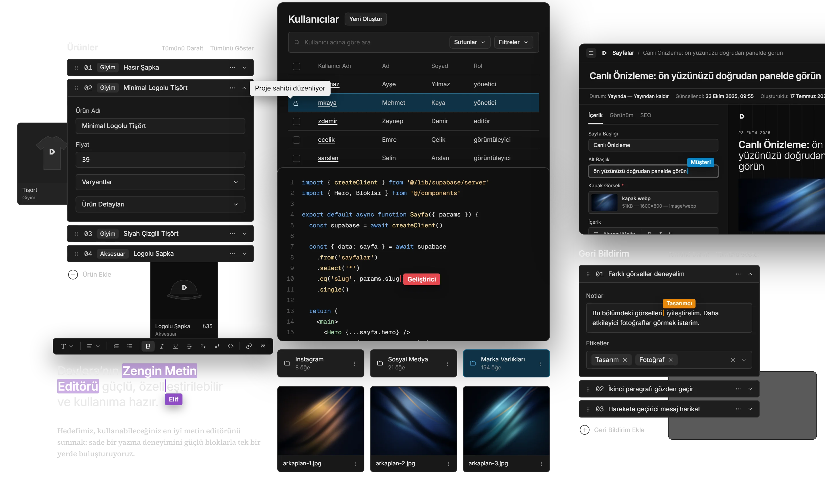The image size is (825, 504).
Task: Open the SEO tab
Action: point(645,115)
